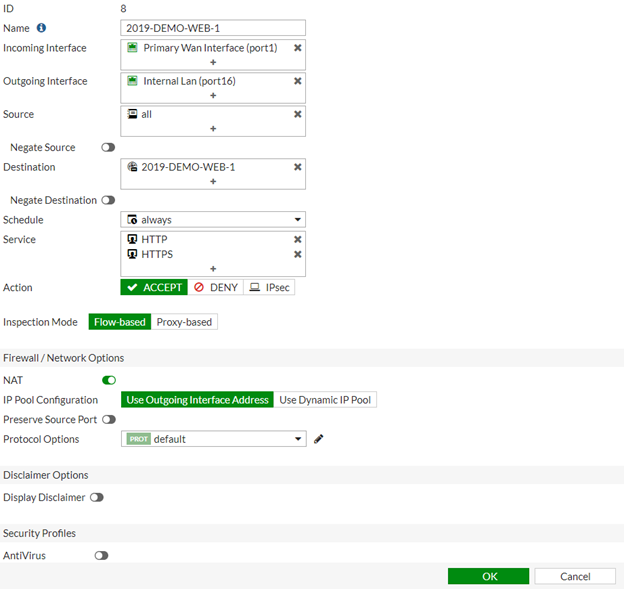This screenshot has height=589, width=624.
Task: Select Flow-based inspection mode
Action: (x=120, y=322)
